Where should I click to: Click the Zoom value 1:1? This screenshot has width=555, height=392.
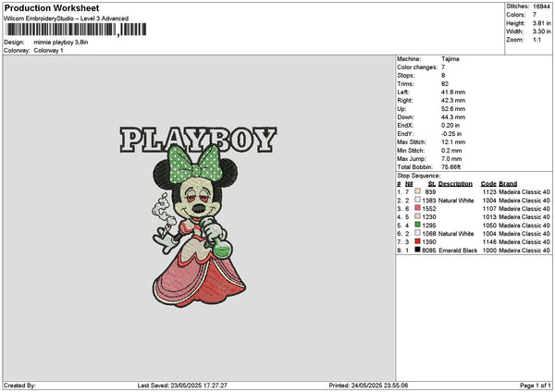click(x=536, y=40)
